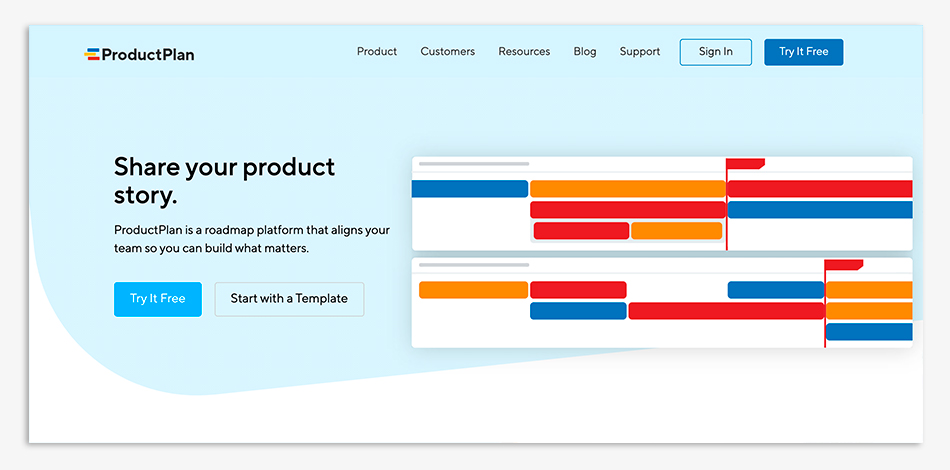Image resolution: width=950 pixels, height=470 pixels.
Task: Open the Product menu item
Action: point(377,51)
